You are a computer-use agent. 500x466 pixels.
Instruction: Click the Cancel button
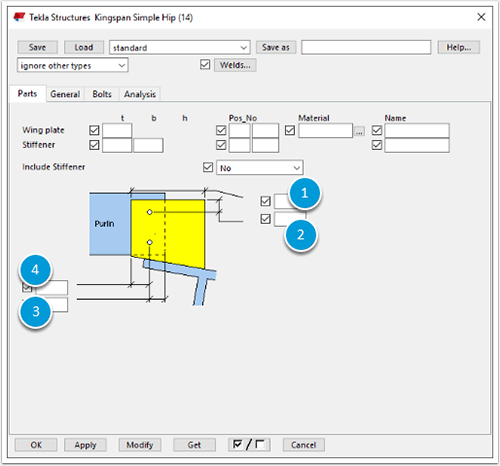(304, 445)
